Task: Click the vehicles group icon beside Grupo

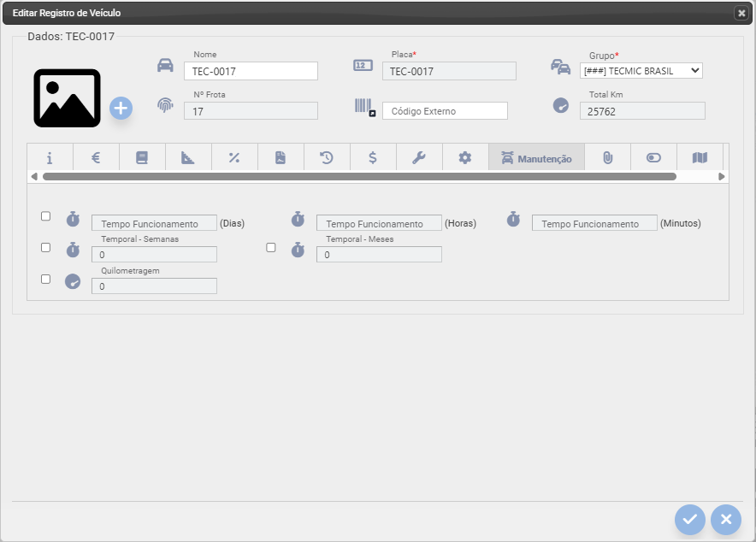Action: (x=560, y=67)
